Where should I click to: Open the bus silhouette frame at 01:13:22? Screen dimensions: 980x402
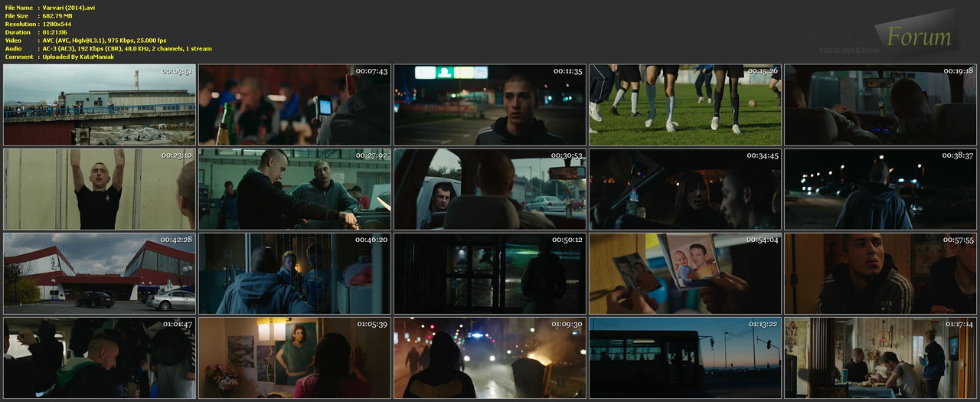(685, 358)
